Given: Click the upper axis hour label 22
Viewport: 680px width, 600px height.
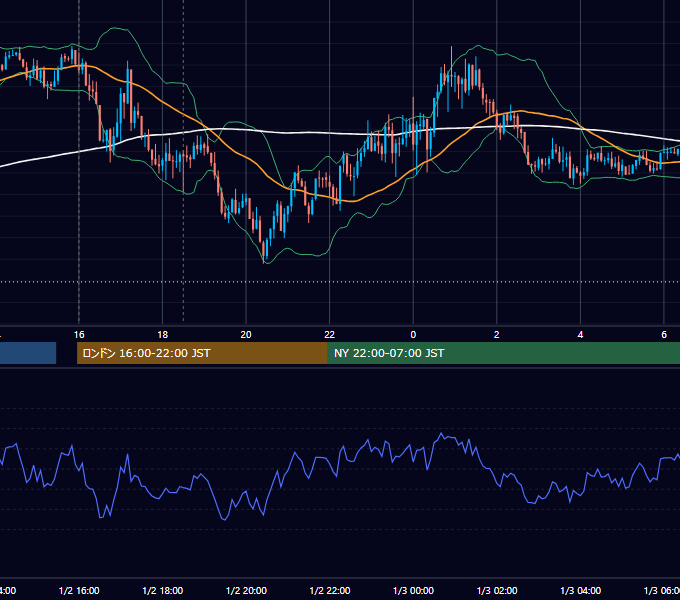Looking at the screenshot, I should coord(330,335).
